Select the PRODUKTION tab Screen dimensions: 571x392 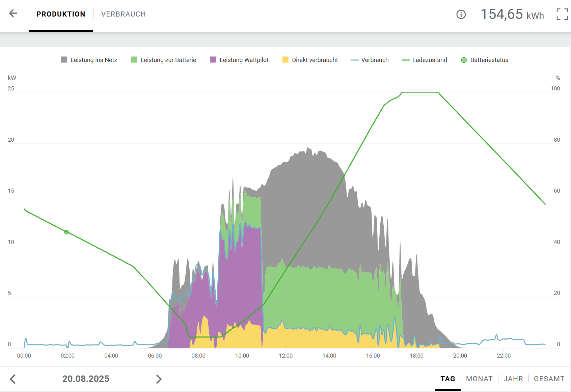[x=61, y=14]
